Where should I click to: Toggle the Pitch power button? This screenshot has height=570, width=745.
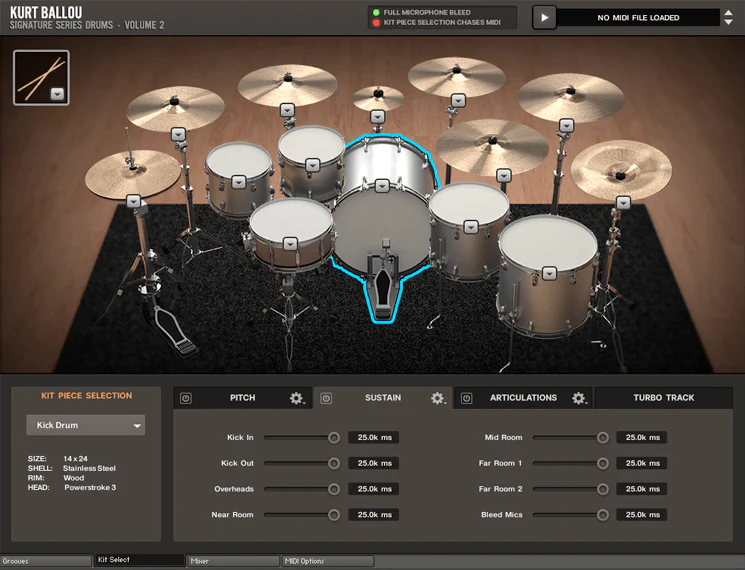point(186,398)
